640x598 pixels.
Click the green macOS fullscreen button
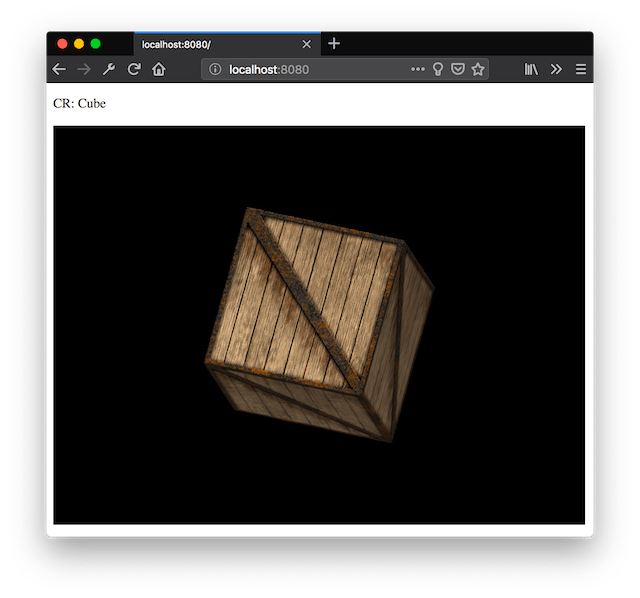96,44
